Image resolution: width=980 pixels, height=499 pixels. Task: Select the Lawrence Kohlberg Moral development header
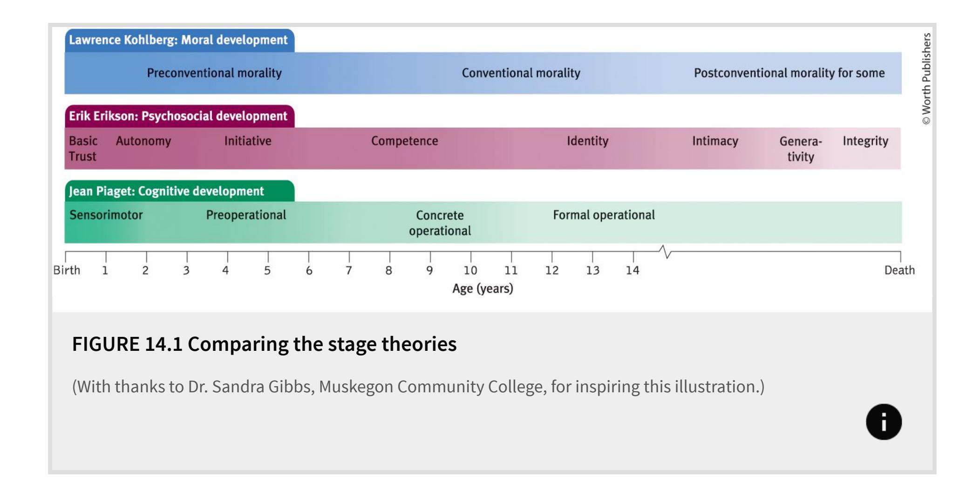[x=179, y=40]
